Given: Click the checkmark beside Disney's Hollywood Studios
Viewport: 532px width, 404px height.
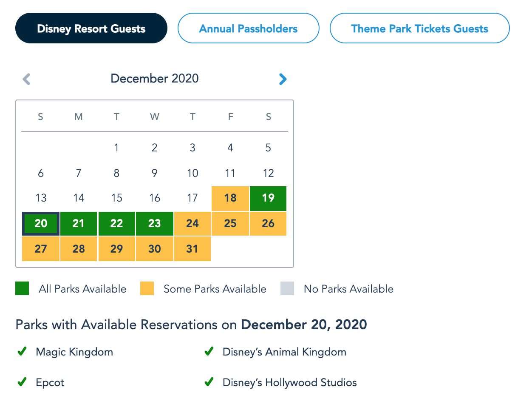Looking at the screenshot, I should (209, 382).
